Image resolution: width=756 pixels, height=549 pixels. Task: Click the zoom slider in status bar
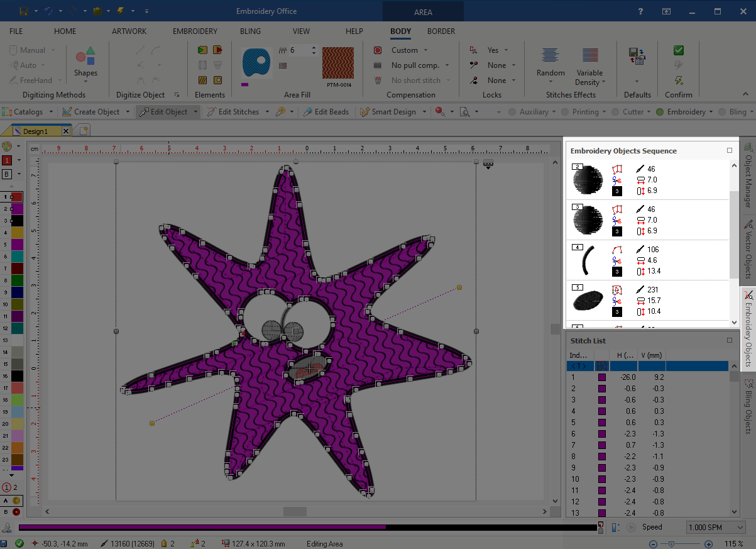point(672,543)
